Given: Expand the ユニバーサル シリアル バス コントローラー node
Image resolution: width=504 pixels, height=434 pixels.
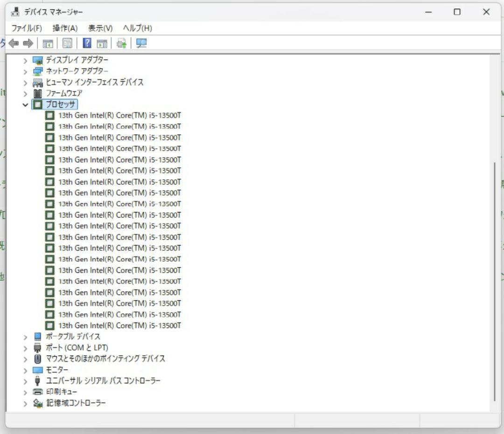Looking at the screenshot, I should pyautogui.click(x=25, y=381).
